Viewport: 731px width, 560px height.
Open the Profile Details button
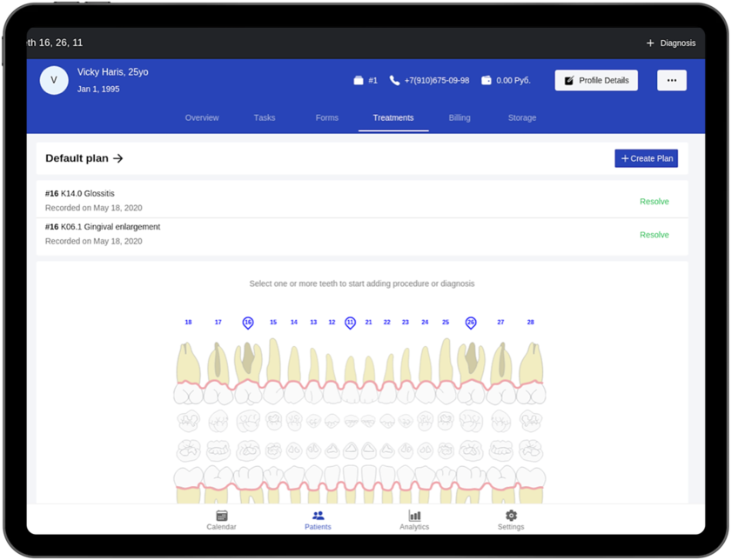596,80
